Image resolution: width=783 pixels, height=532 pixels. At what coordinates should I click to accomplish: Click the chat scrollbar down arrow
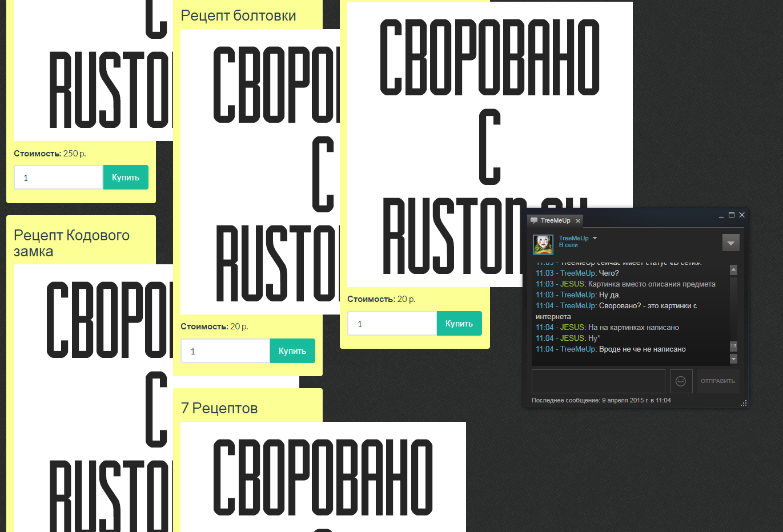click(734, 359)
